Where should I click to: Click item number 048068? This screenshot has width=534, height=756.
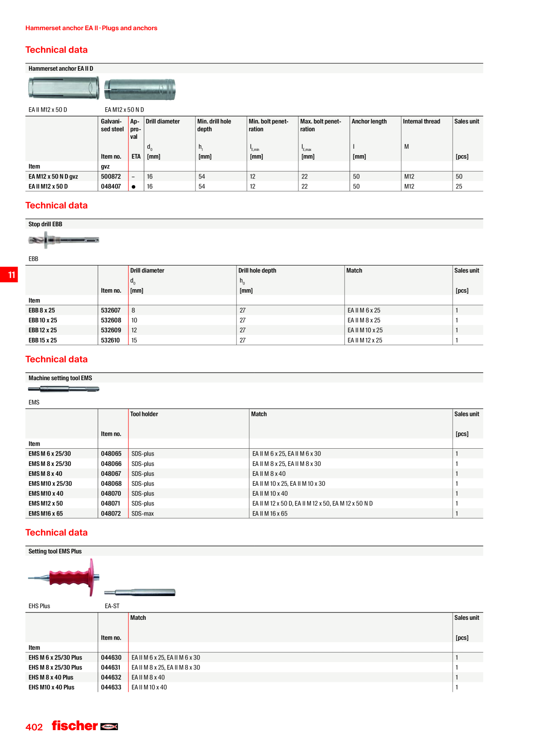point(111,484)
